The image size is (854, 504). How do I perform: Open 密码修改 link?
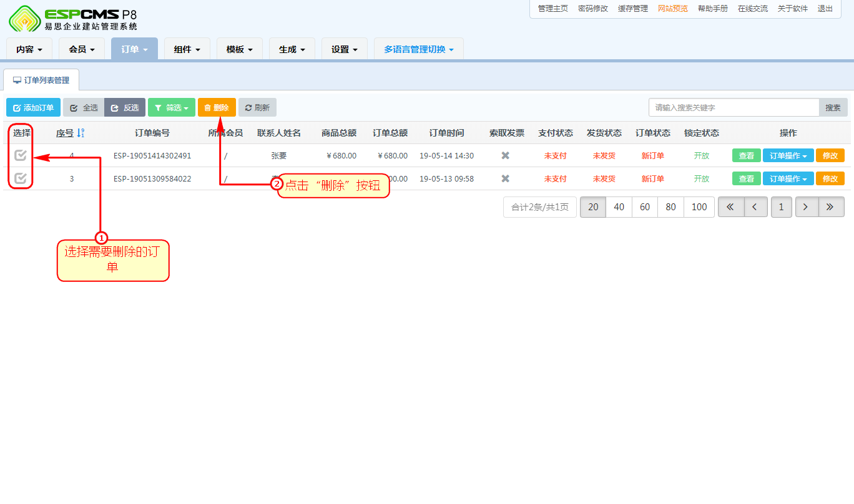(593, 9)
